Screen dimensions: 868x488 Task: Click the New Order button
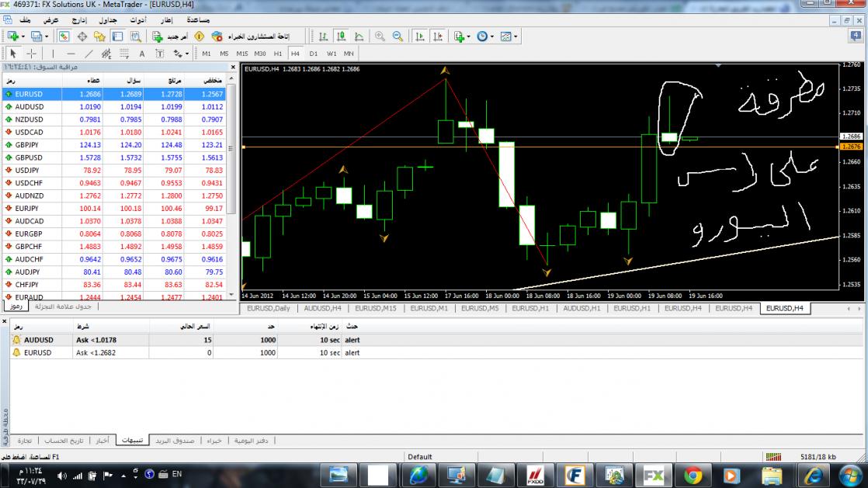(170, 36)
